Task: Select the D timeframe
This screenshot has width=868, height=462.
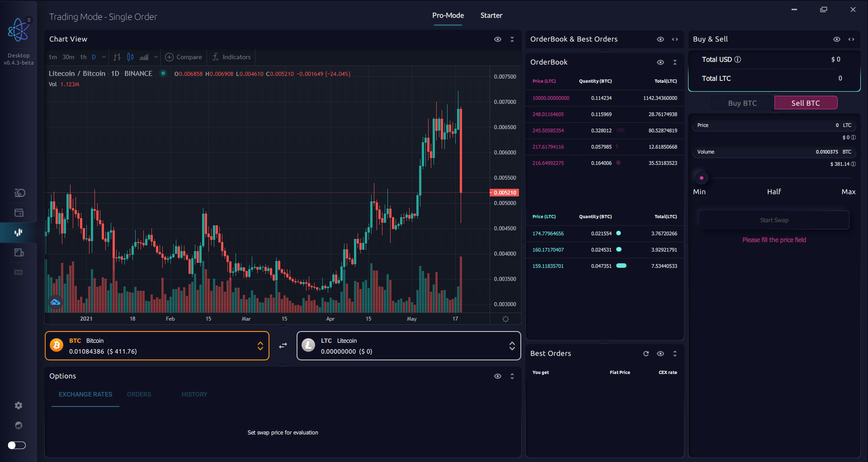Action: [x=94, y=57]
